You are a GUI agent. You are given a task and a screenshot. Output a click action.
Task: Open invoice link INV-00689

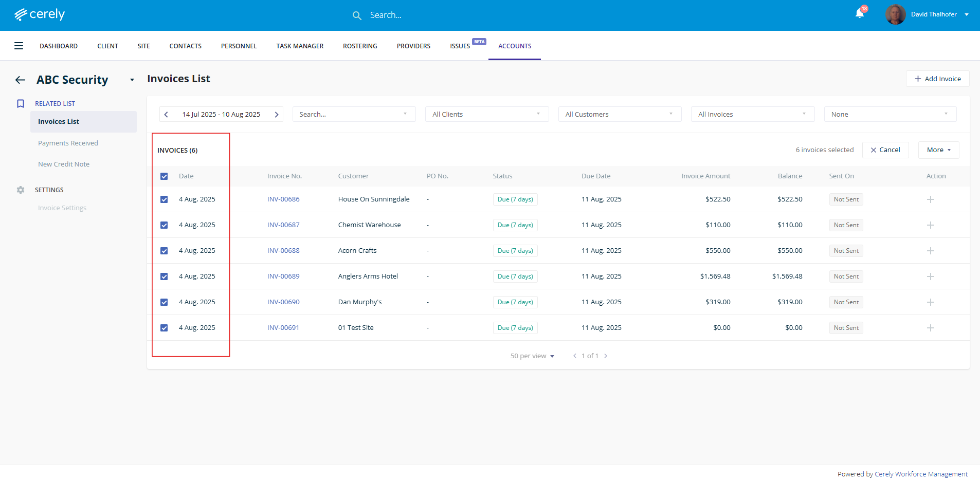283,276
